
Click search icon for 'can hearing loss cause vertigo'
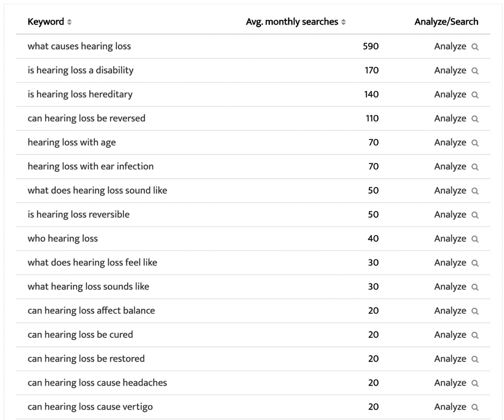pyautogui.click(x=474, y=407)
